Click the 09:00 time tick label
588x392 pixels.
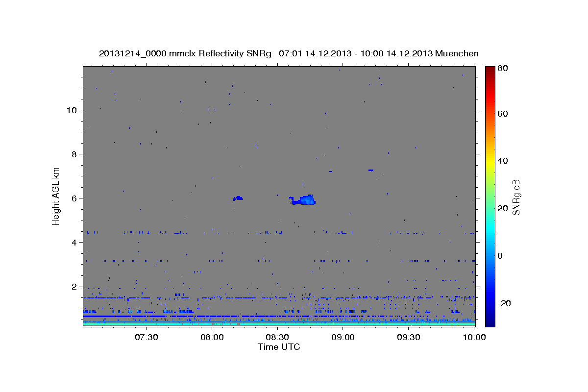343,338
